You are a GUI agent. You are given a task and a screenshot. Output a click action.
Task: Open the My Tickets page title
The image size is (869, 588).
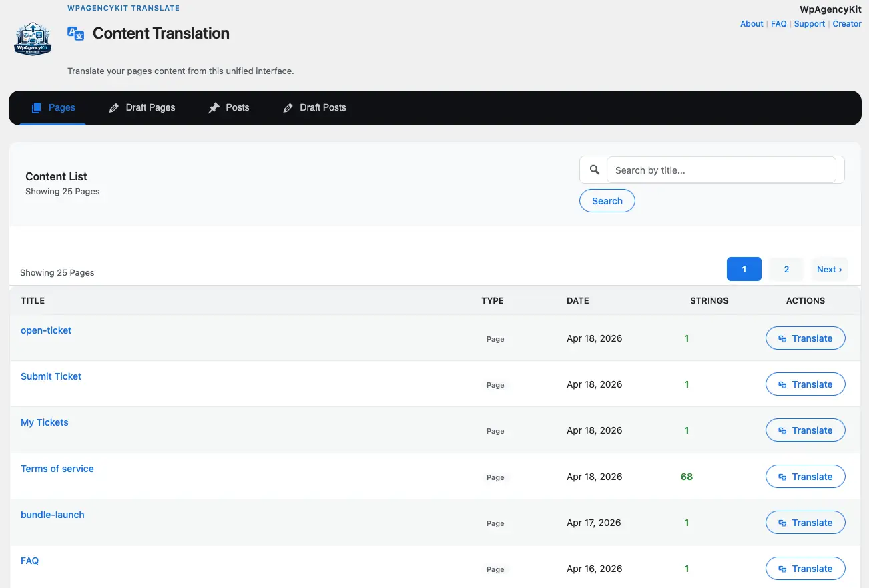click(44, 422)
